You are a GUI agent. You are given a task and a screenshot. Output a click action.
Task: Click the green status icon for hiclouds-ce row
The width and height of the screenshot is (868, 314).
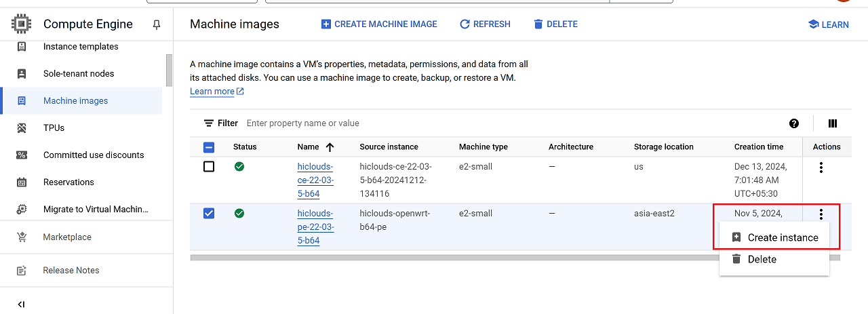pyautogui.click(x=239, y=166)
